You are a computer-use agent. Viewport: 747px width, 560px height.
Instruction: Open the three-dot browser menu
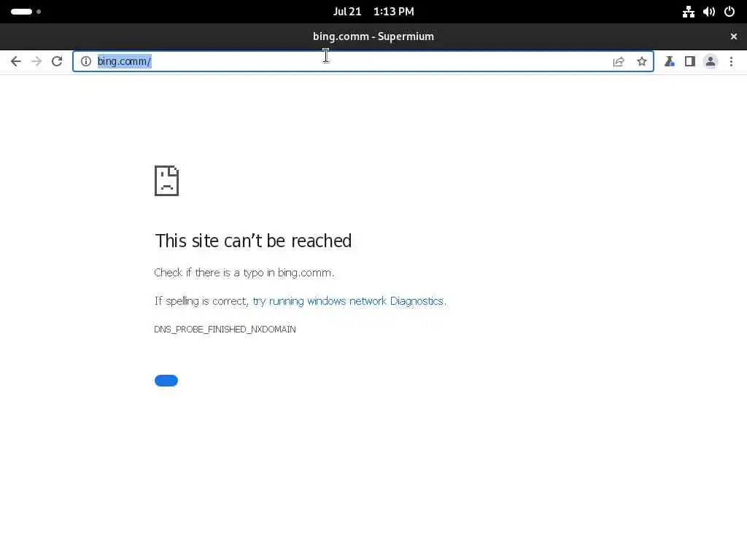[x=731, y=61]
